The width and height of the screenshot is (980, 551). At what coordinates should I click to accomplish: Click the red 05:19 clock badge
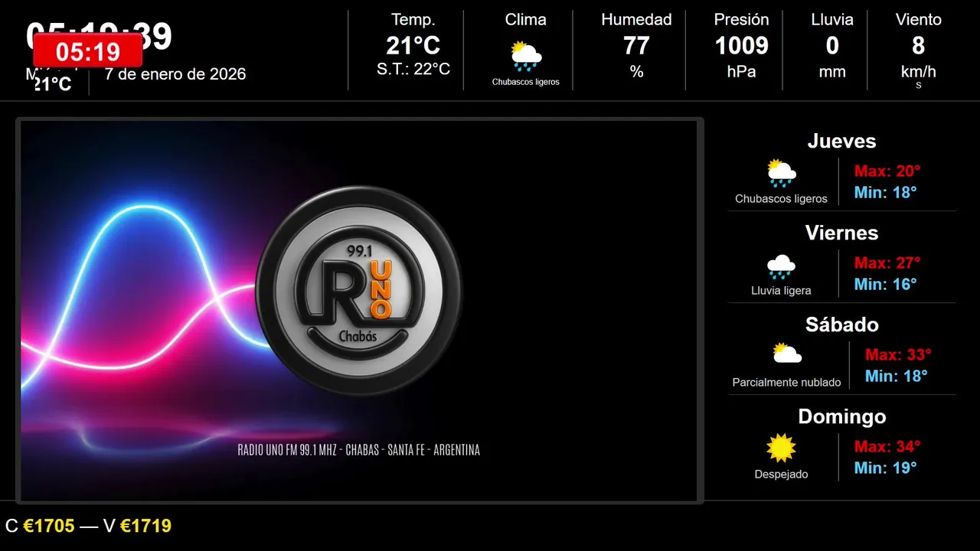(88, 51)
